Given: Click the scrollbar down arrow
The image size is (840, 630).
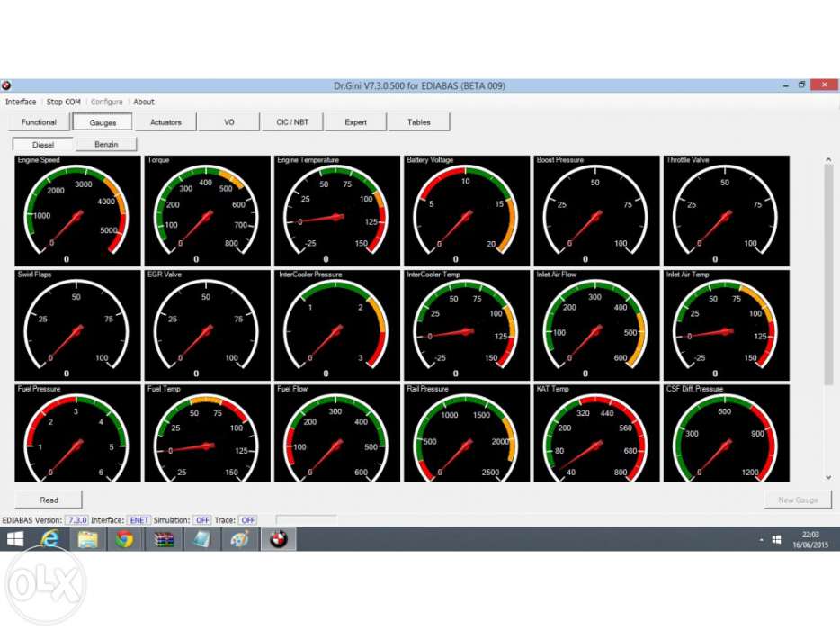Looking at the screenshot, I should click(828, 478).
